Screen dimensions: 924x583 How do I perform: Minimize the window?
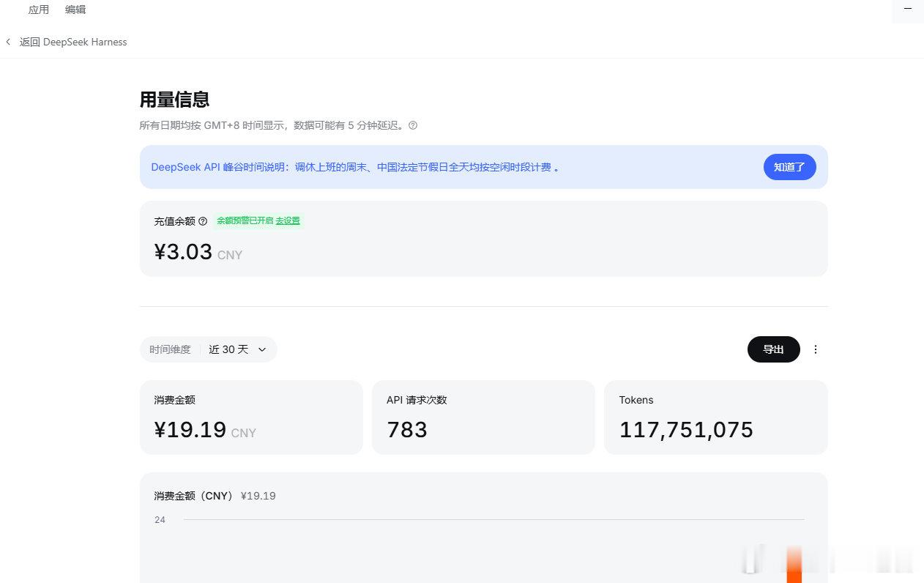coord(908,10)
